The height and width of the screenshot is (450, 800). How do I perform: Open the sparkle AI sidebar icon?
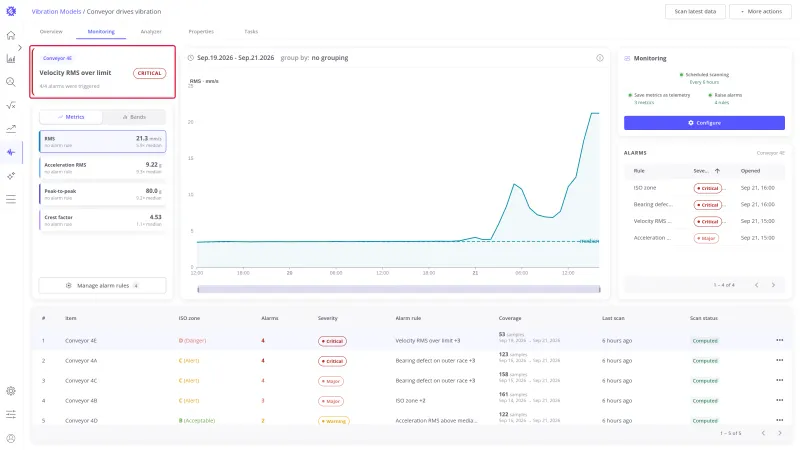[11, 176]
